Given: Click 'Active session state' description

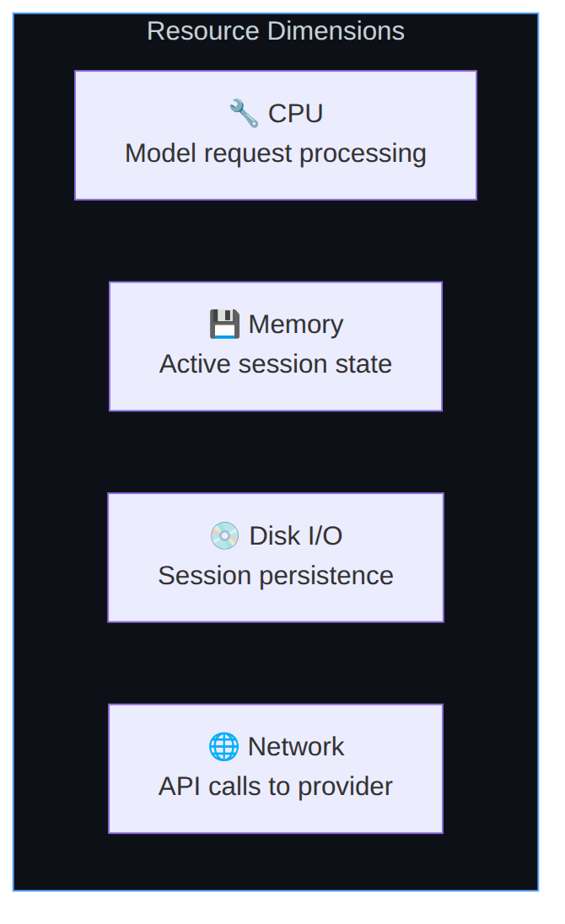Looking at the screenshot, I should click(276, 364).
